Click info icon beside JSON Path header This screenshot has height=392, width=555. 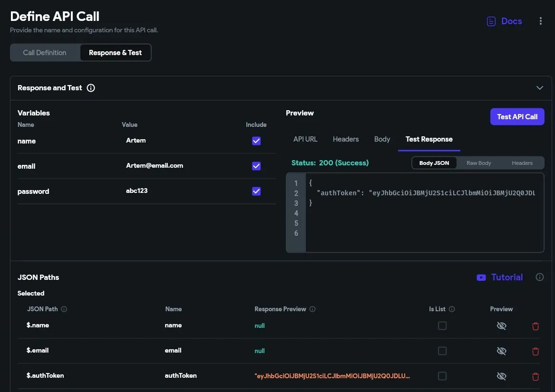64,309
